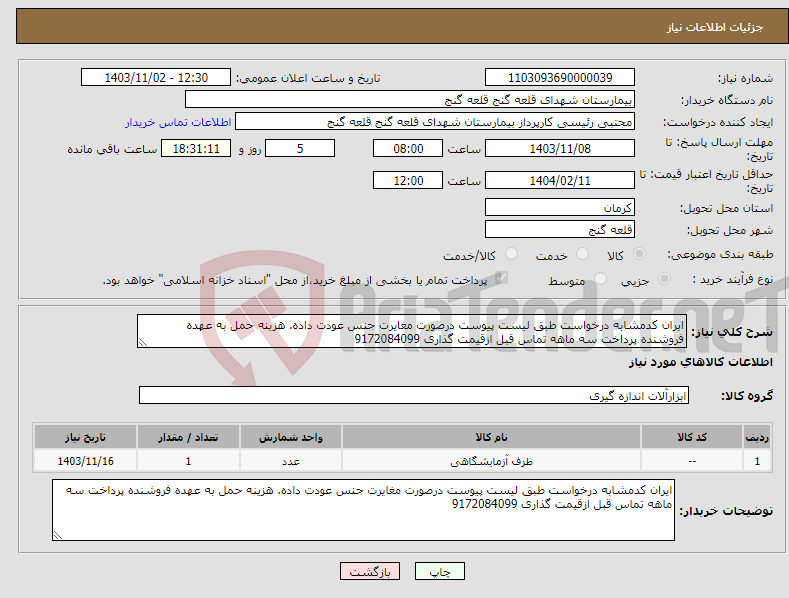This screenshot has width=789, height=598.
Task: Click the validity hour field 12:00
Action: pyautogui.click(x=408, y=180)
